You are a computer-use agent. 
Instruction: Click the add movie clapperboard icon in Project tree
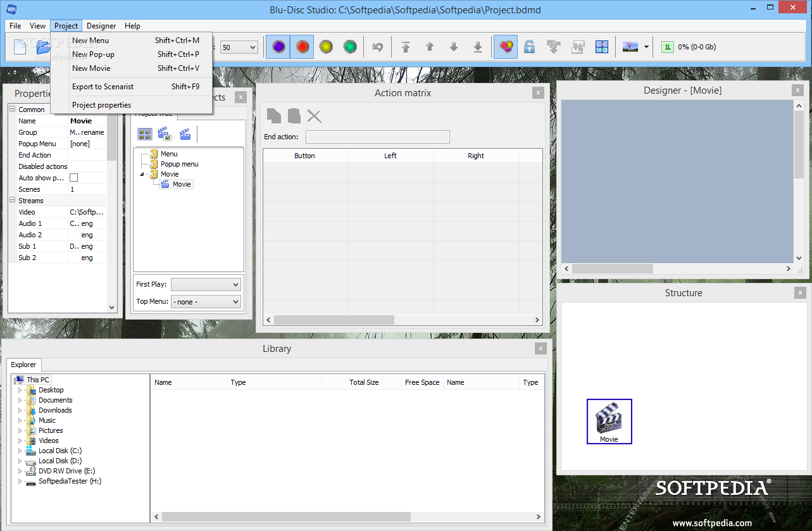(x=185, y=134)
